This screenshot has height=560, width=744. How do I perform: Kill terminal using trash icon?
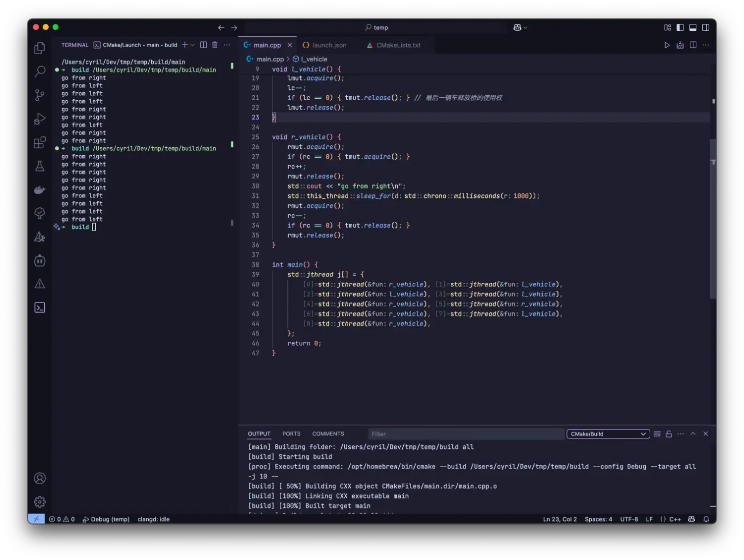tap(215, 45)
